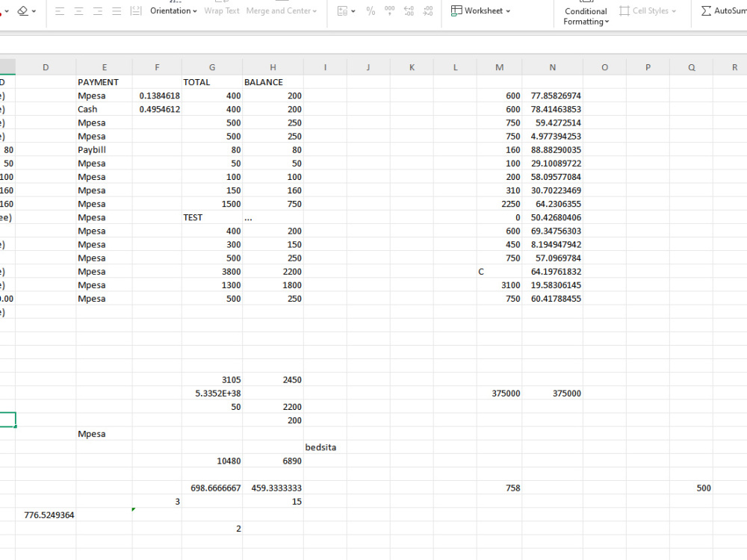Open the font color dropdown arrow

tap(7, 11)
